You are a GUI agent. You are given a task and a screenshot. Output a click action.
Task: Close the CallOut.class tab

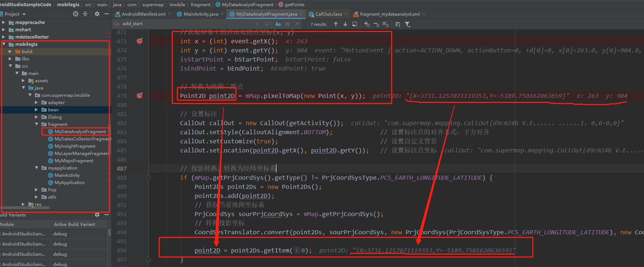(346, 14)
